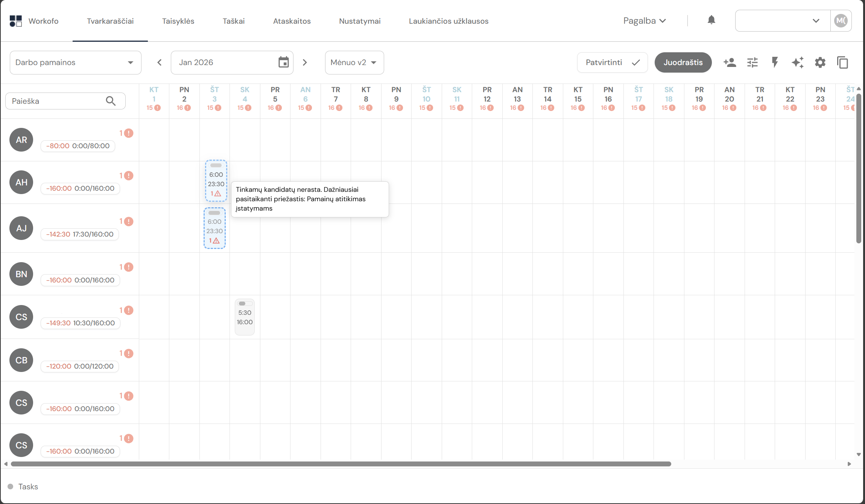Expand the Pagalba help menu
This screenshot has width=865, height=504.
pos(645,21)
